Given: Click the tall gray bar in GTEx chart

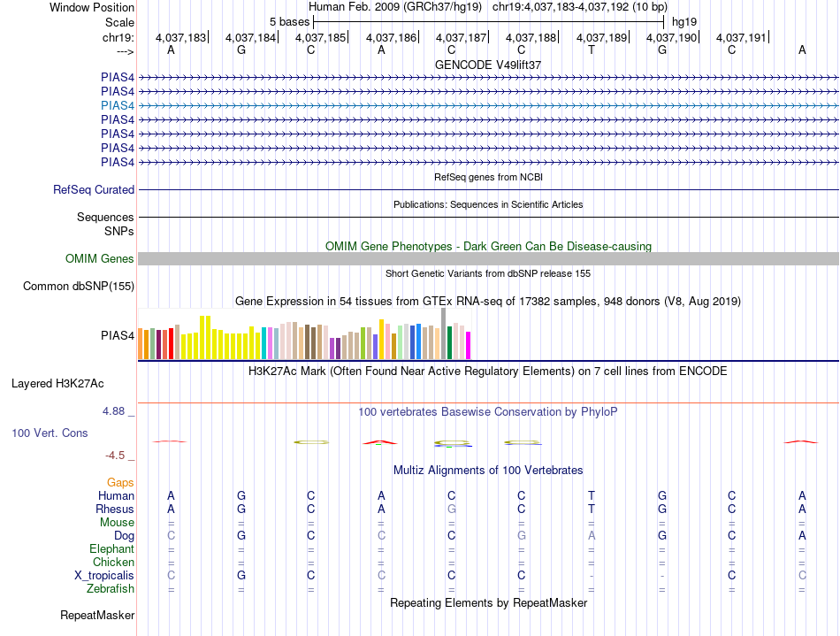Looking at the screenshot, I should [444, 333].
